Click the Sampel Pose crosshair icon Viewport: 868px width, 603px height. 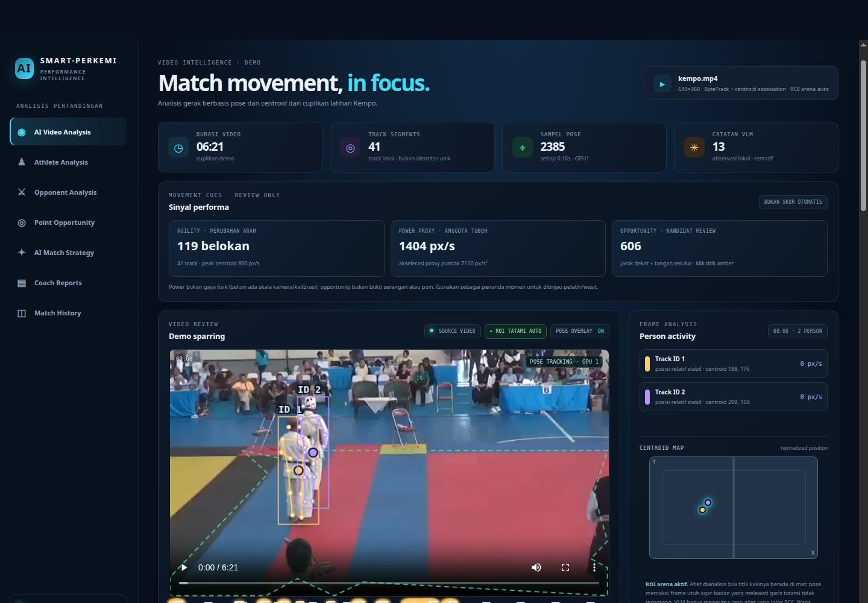[x=522, y=148]
